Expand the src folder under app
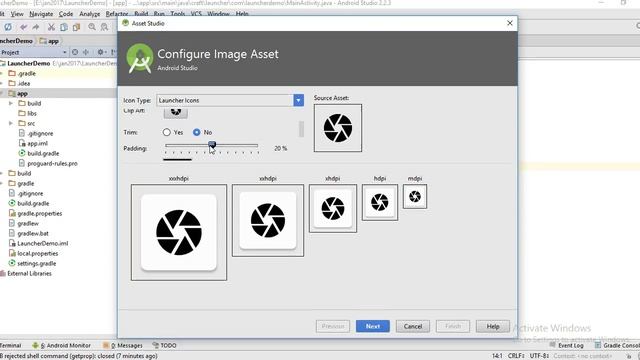 [x=11, y=123]
